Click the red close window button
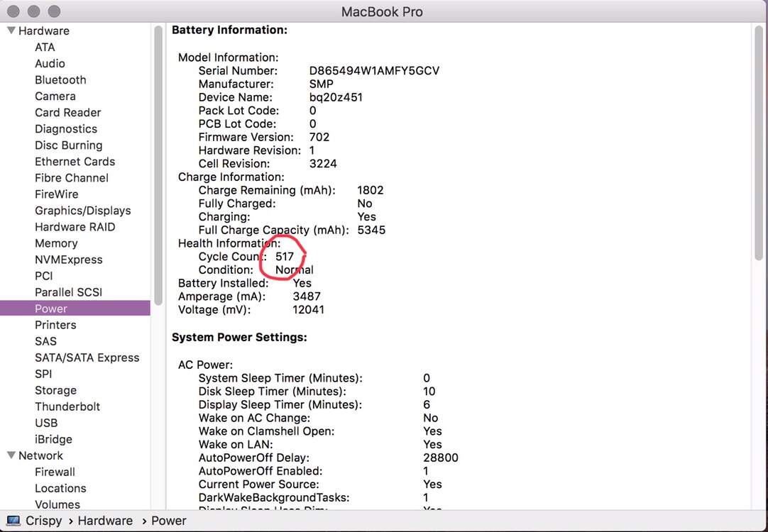This screenshot has width=768, height=532. pos(13,12)
